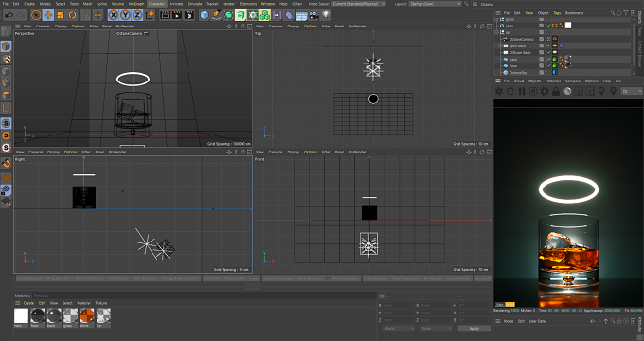Viewport: 644px width, 341px height.
Task: Select the halo white material thumbnail
Action: coord(22,316)
